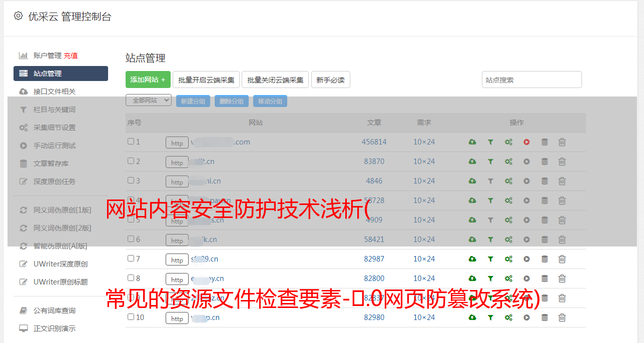Open the http protocol selector in row 10

pos(177,318)
